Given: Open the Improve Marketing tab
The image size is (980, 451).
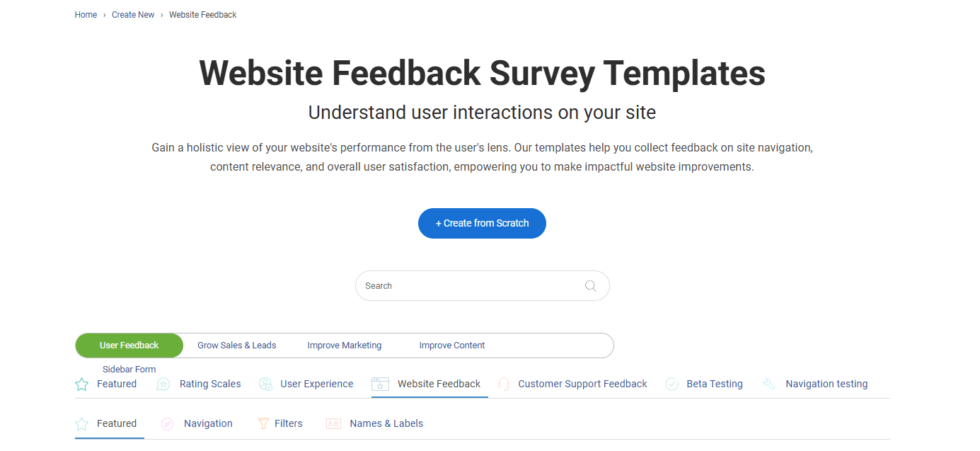Looking at the screenshot, I should 345,345.
